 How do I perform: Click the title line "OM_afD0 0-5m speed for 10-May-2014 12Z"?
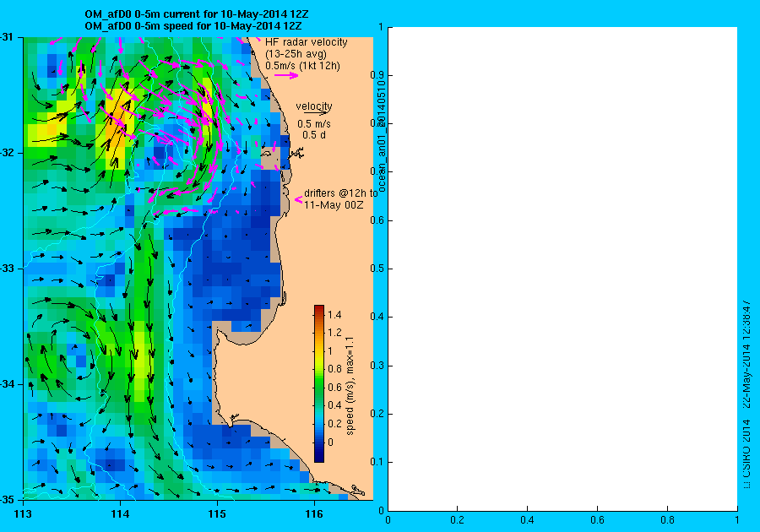click(x=193, y=26)
